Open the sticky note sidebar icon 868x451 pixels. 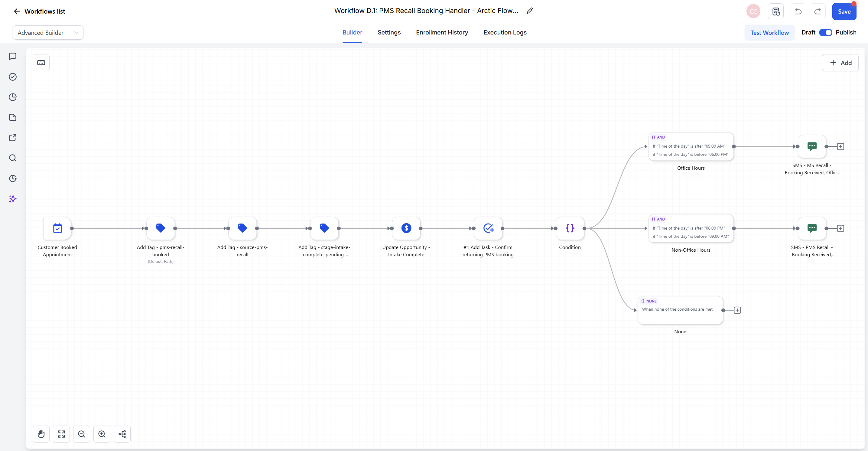[x=13, y=117]
